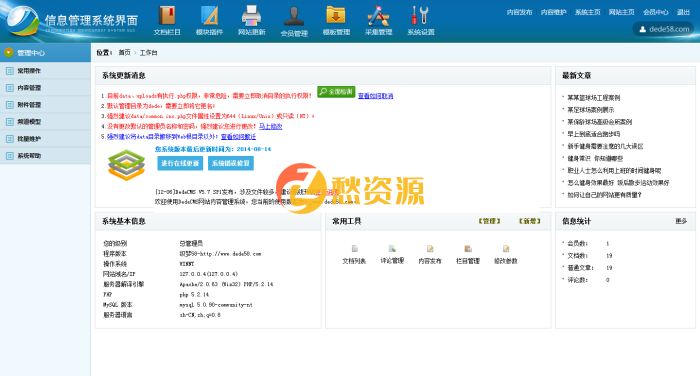The image size is (700, 376).
Task: Open 采集管理 tools icon
Action: point(378,15)
